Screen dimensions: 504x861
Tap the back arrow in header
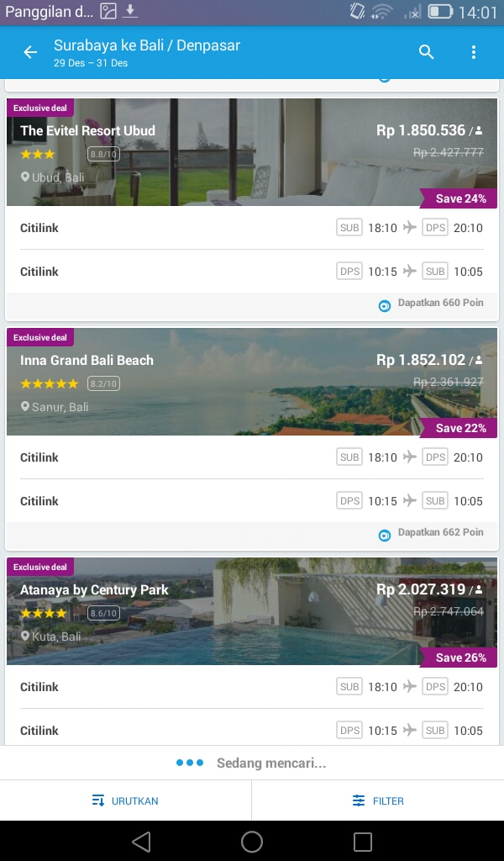[x=30, y=52]
